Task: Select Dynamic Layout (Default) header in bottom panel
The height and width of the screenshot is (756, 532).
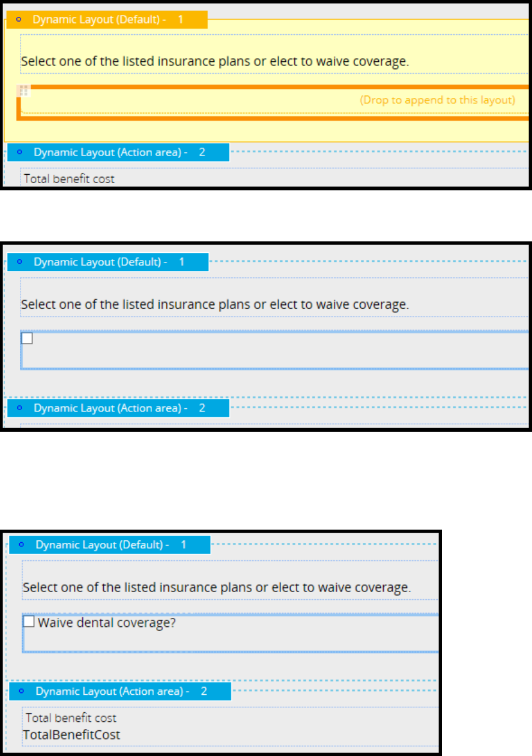Action: [111, 545]
